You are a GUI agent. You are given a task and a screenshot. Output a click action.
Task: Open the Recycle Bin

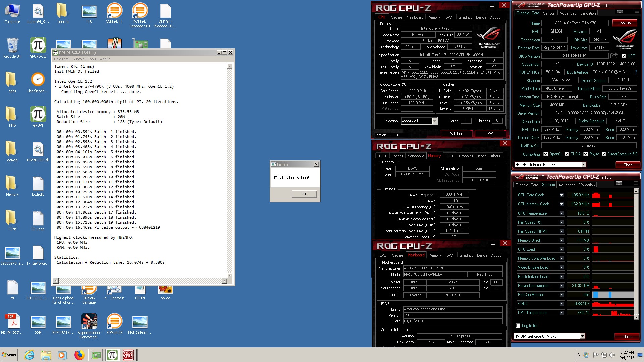(12, 48)
